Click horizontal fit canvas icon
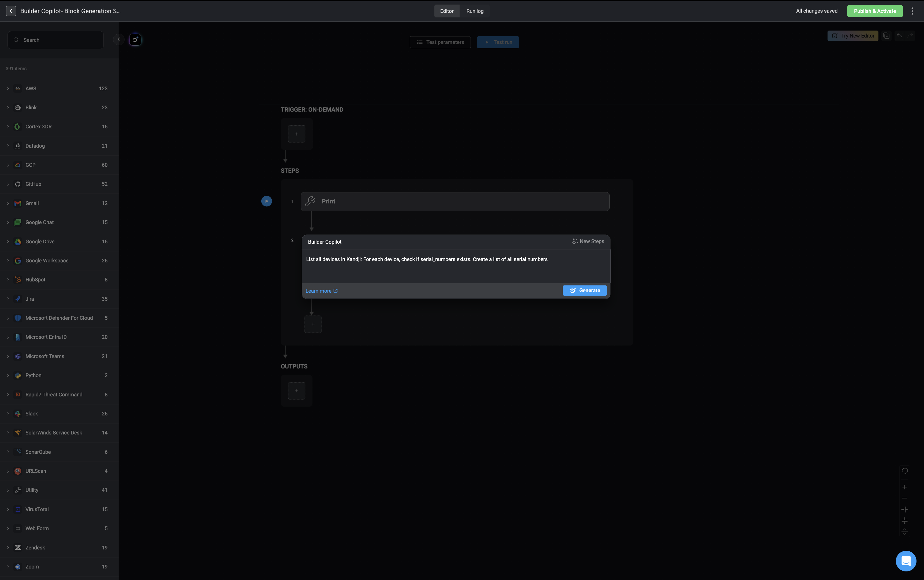Screen dimensions: 924x580 point(904,510)
